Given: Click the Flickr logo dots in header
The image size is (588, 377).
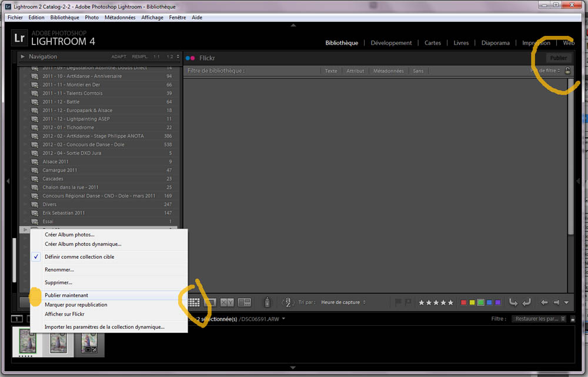Looking at the screenshot, I should 191,58.
